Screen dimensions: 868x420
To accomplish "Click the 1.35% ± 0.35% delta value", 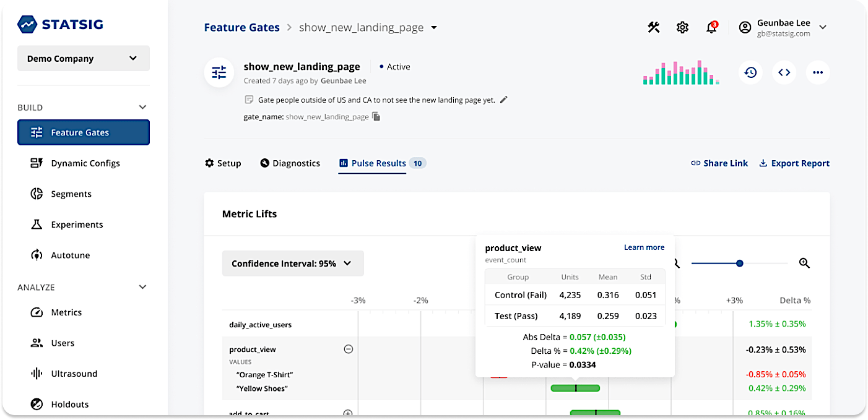I will coord(777,324).
